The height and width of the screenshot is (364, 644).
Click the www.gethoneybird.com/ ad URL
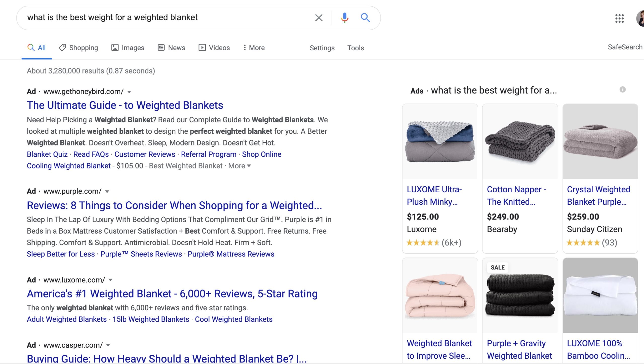pyautogui.click(x=84, y=92)
